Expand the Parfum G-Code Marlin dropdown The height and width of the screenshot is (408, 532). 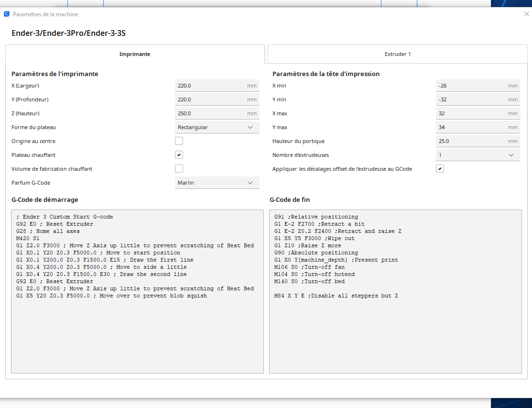[x=217, y=183]
